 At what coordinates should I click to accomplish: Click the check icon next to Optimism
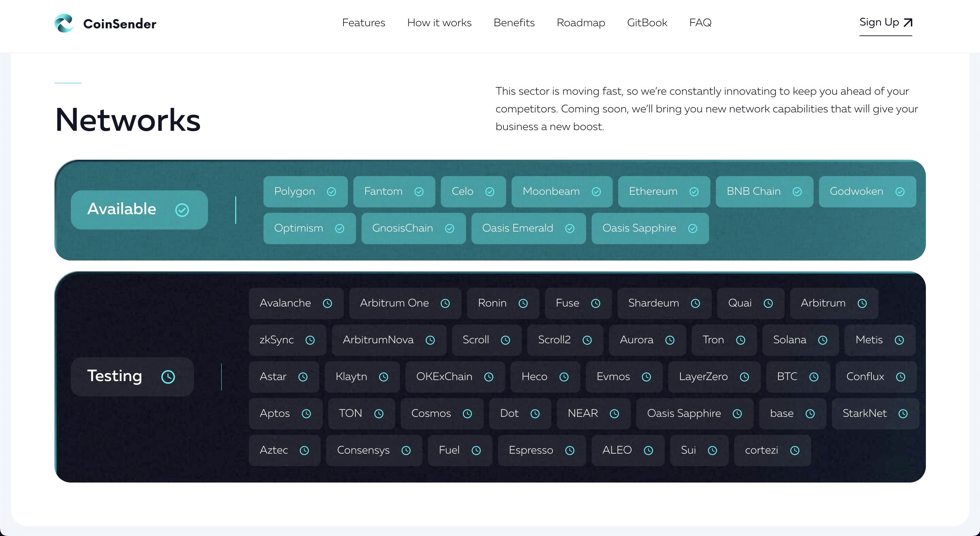tap(339, 228)
